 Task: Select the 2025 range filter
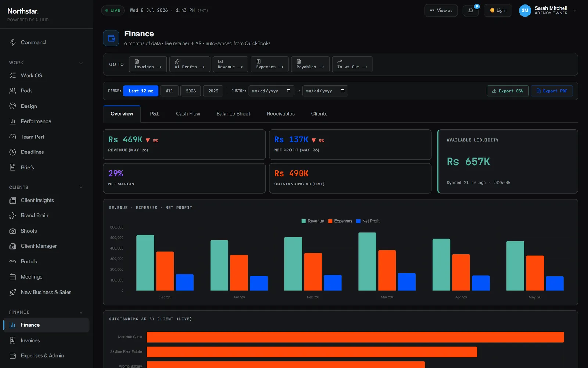213,91
